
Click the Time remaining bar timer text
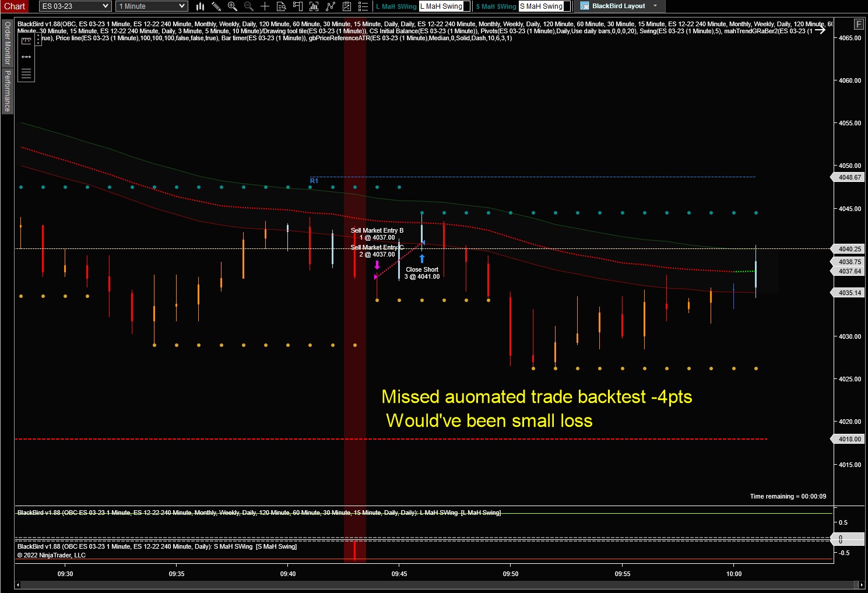click(x=788, y=496)
